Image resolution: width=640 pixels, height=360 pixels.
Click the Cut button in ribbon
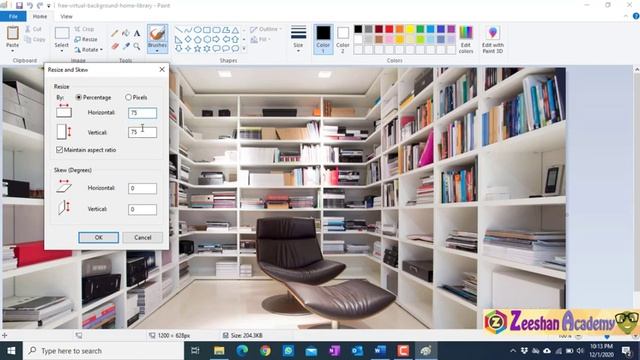[33, 29]
